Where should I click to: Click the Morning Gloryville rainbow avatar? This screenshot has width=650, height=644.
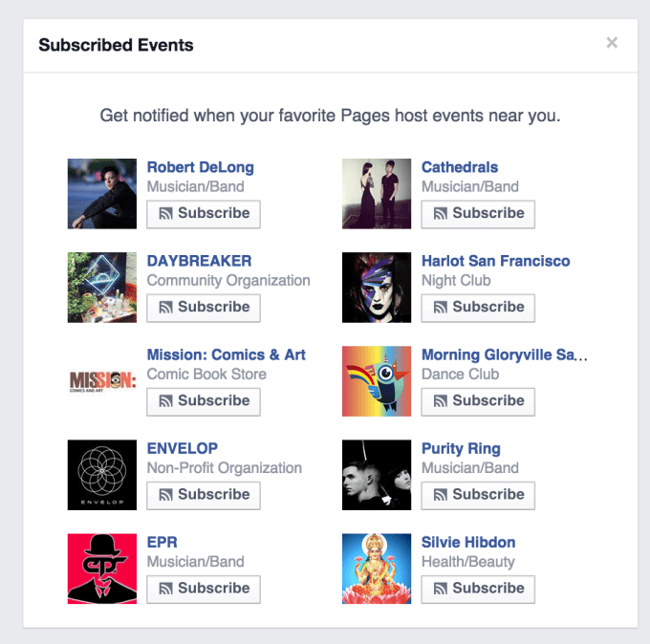tap(377, 381)
